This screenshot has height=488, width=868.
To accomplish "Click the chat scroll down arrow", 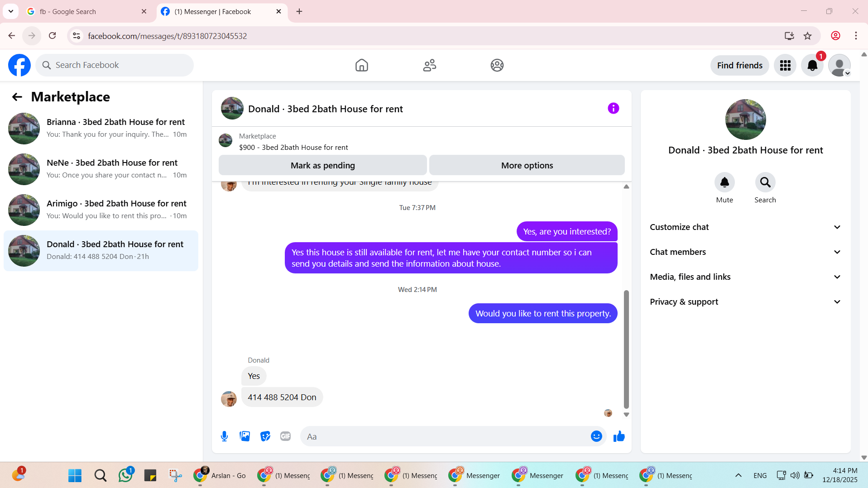I will click(x=626, y=415).
